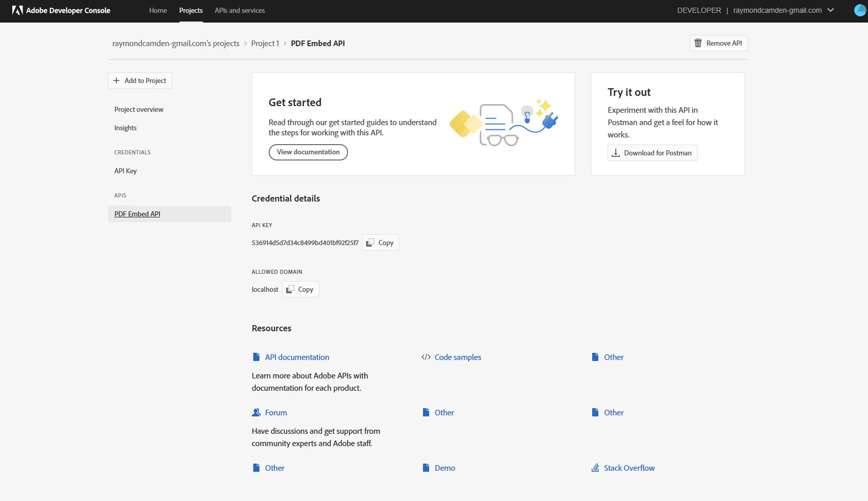The width and height of the screenshot is (868, 501).
Task: Open Stack Overflow link
Action: (x=629, y=468)
